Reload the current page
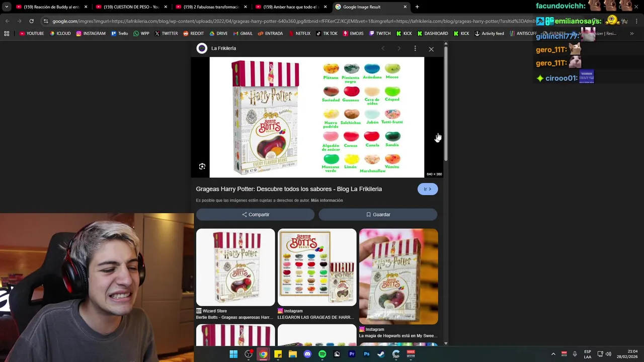The height and width of the screenshot is (362, 644). click(31, 21)
